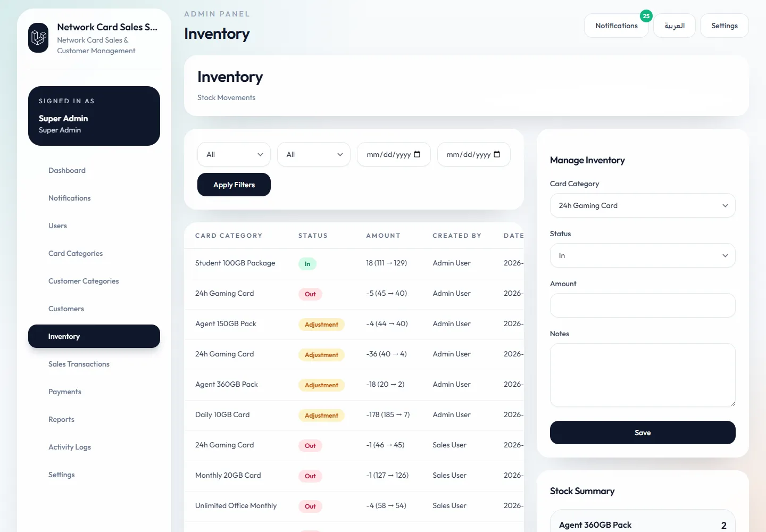Click Save in Manage Inventory form
Screen dimensions: 766x532
tap(643, 433)
